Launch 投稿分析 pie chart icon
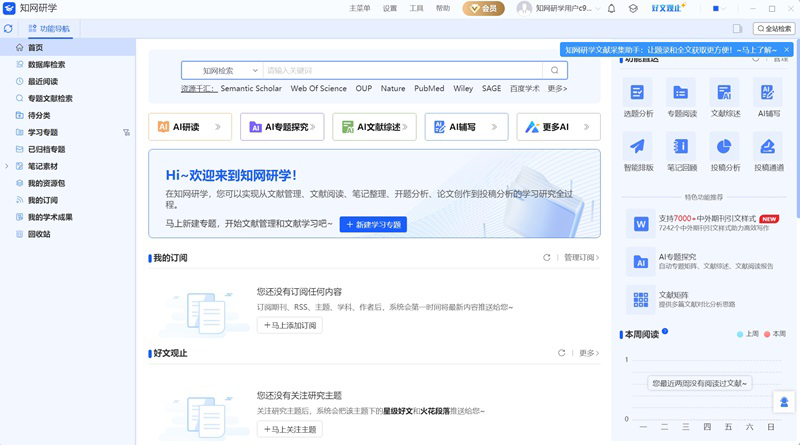This screenshot has width=800, height=445. pyautogui.click(x=725, y=146)
